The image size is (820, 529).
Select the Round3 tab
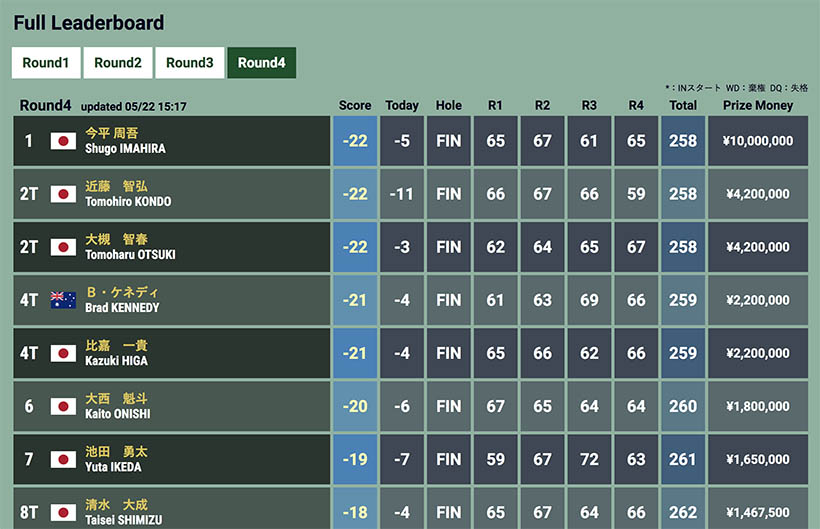[x=190, y=62]
